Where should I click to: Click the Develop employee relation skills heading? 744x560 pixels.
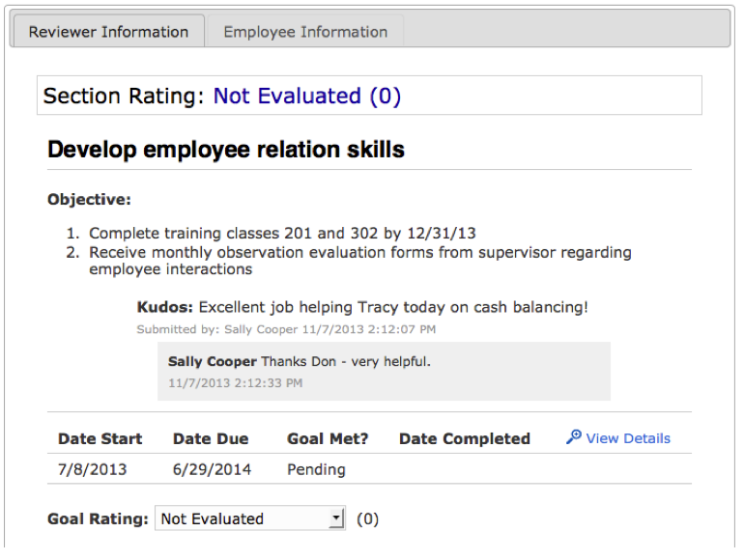pyautogui.click(x=226, y=150)
